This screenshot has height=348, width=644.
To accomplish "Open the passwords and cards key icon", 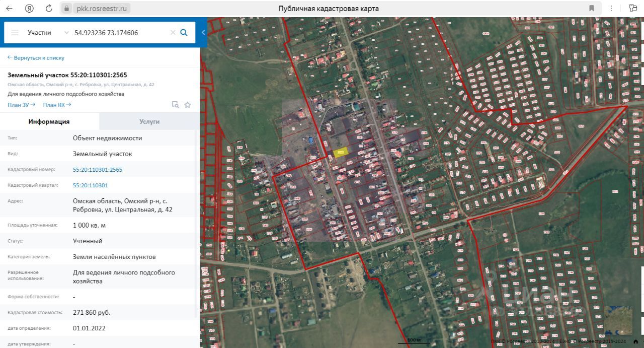I will [x=632, y=8].
